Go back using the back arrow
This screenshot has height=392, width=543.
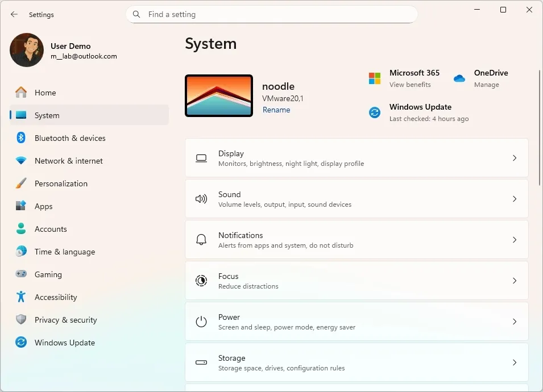pos(14,14)
